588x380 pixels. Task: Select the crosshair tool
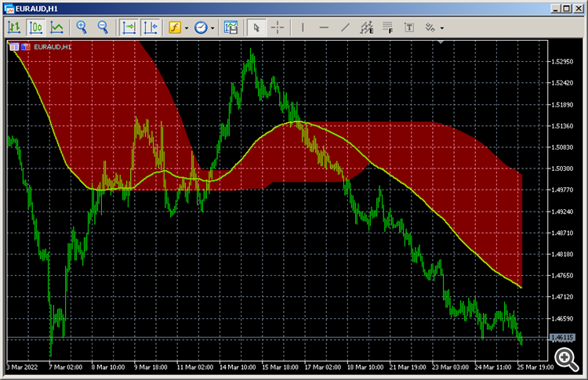pos(278,27)
